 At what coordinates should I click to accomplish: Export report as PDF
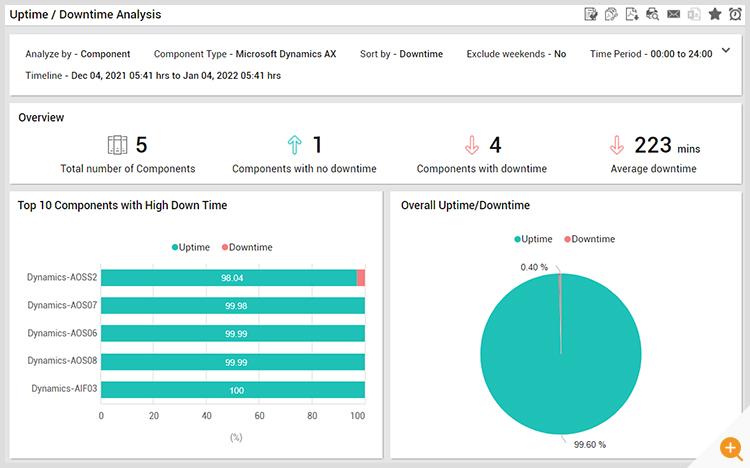click(632, 14)
